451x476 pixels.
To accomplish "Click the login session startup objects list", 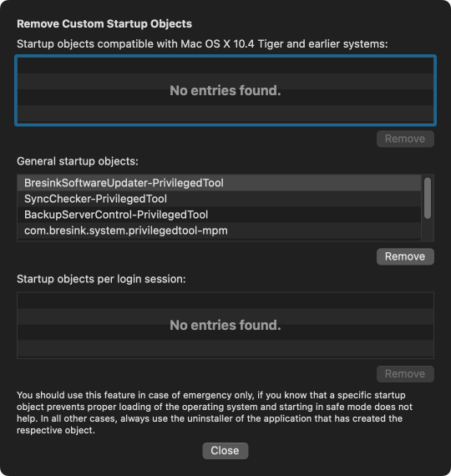I will pyautogui.click(x=225, y=325).
